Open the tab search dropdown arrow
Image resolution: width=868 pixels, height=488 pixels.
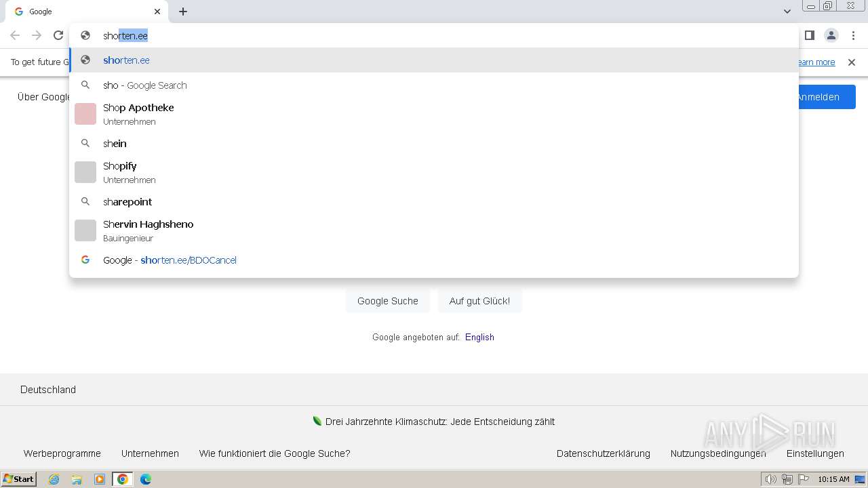point(787,12)
